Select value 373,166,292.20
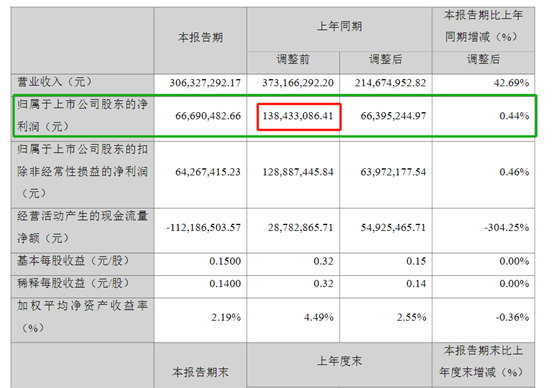554x388 pixels. coord(298,83)
